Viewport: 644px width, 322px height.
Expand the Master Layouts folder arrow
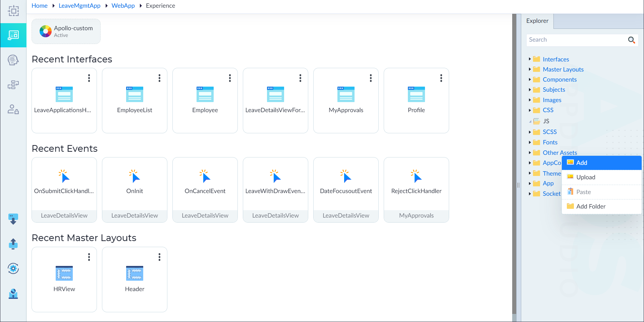pyautogui.click(x=530, y=69)
